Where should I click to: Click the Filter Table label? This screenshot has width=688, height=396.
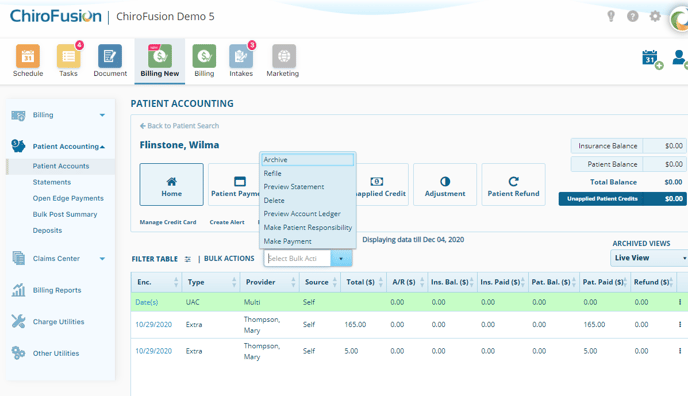coord(154,259)
